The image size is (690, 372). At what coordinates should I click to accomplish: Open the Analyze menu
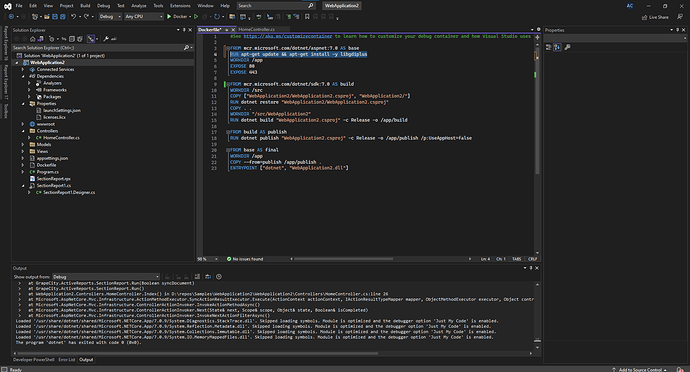point(139,6)
